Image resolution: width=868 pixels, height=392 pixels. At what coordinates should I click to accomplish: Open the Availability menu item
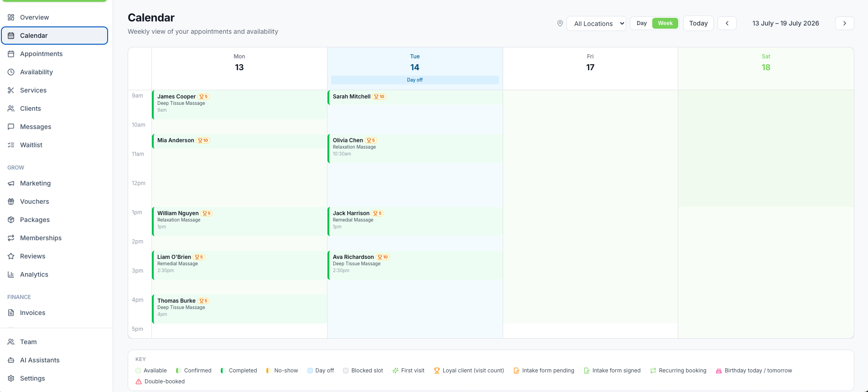(55, 72)
